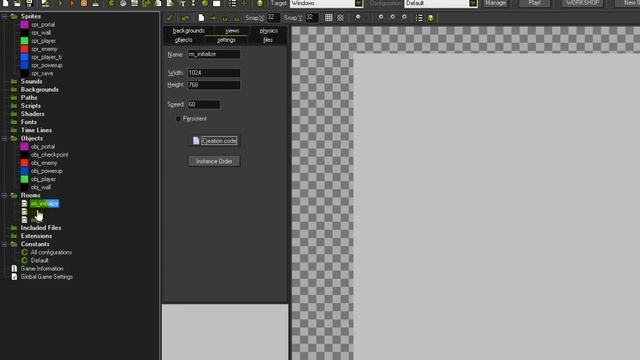Create a new project from the toolbar
The image size is (640, 360).
coord(6,4)
